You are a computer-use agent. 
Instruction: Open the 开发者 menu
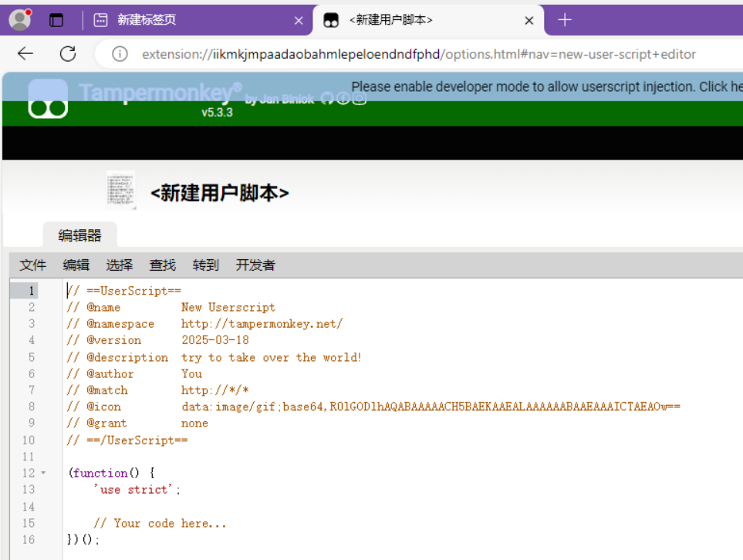[255, 265]
